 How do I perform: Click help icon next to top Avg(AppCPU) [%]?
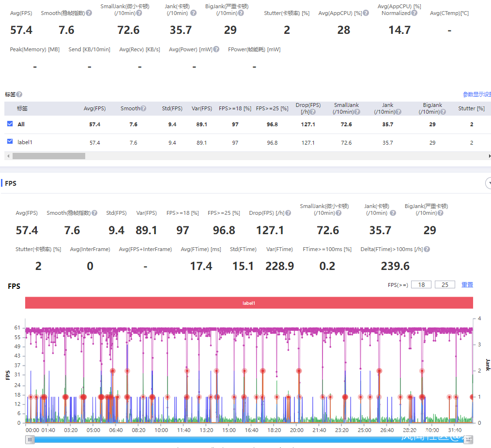[x=366, y=13]
